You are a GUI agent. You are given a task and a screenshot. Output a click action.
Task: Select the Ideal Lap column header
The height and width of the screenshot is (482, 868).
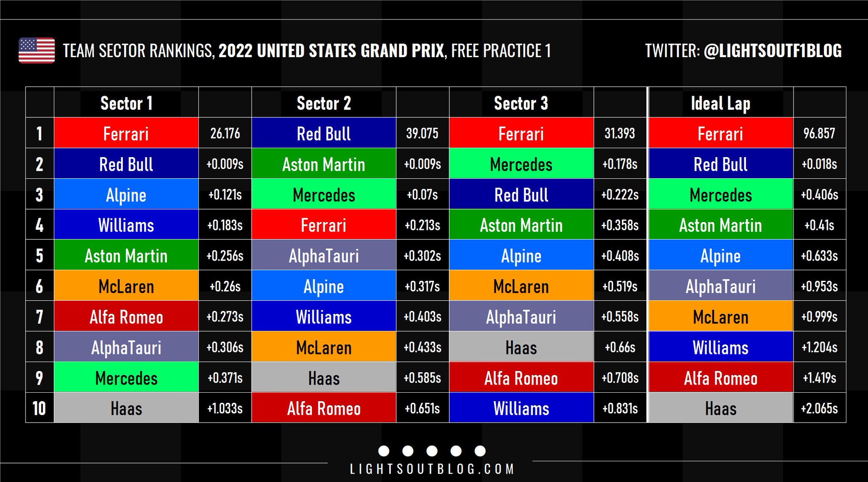click(x=721, y=103)
